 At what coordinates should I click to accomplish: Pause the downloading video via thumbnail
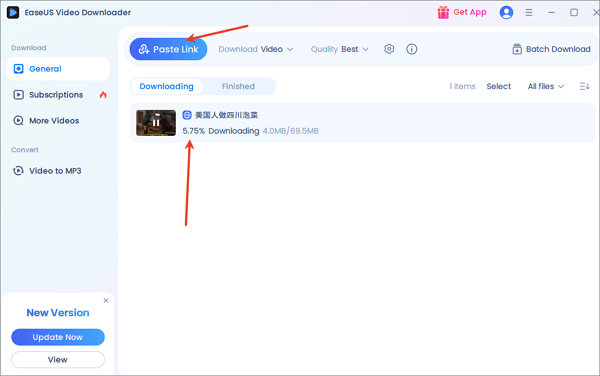click(156, 123)
